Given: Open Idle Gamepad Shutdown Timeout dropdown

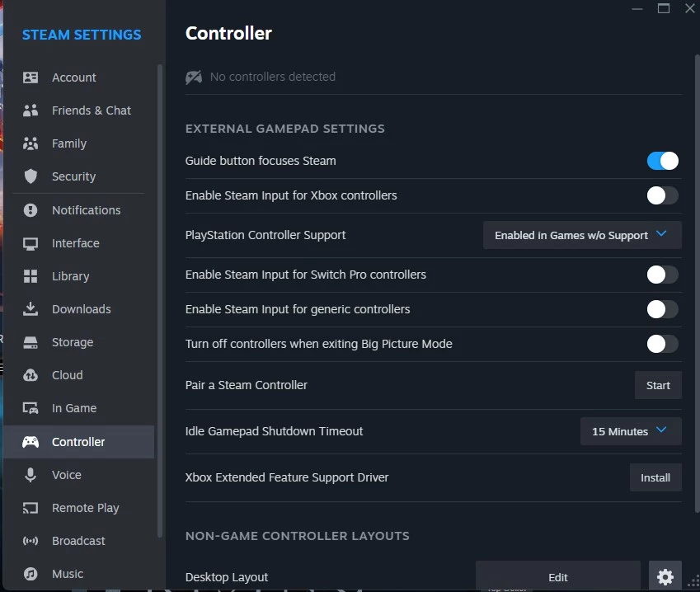Looking at the screenshot, I should point(631,431).
